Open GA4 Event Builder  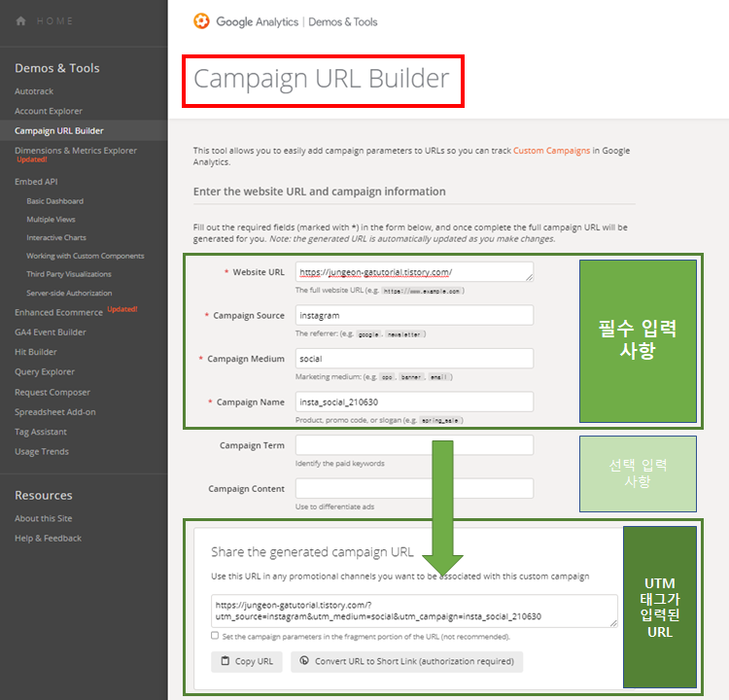pyautogui.click(x=51, y=332)
